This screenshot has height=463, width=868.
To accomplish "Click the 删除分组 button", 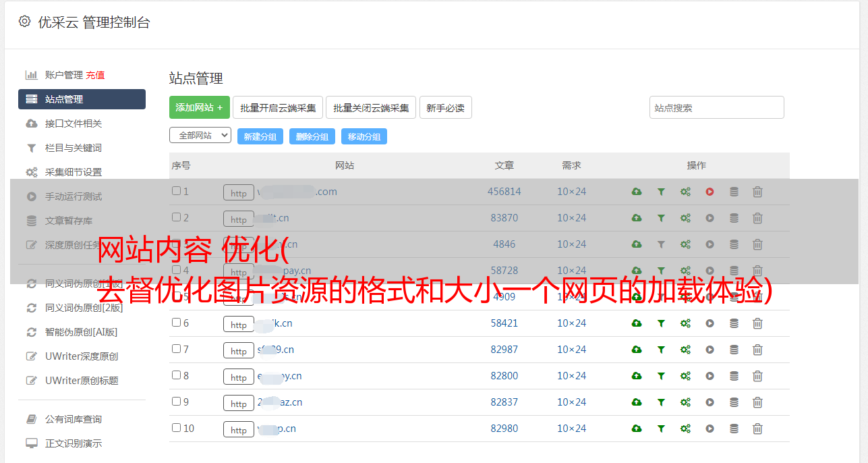I will click(312, 136).
